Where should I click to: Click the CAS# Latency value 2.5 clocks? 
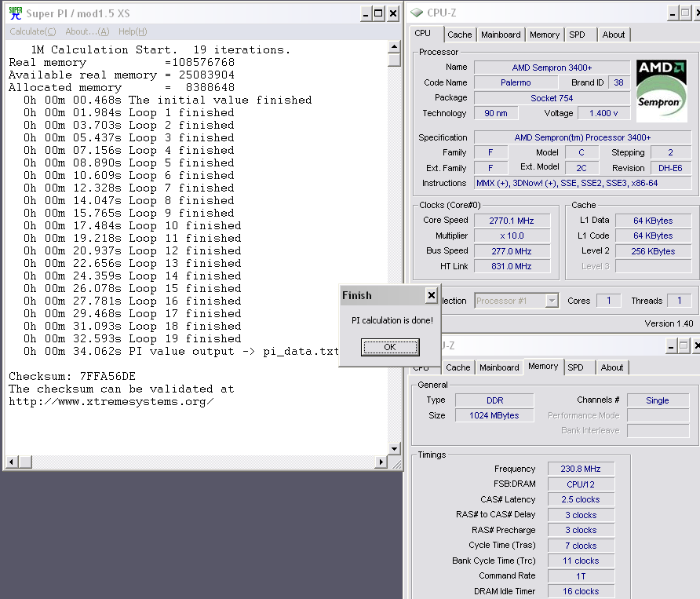[581, 499]
